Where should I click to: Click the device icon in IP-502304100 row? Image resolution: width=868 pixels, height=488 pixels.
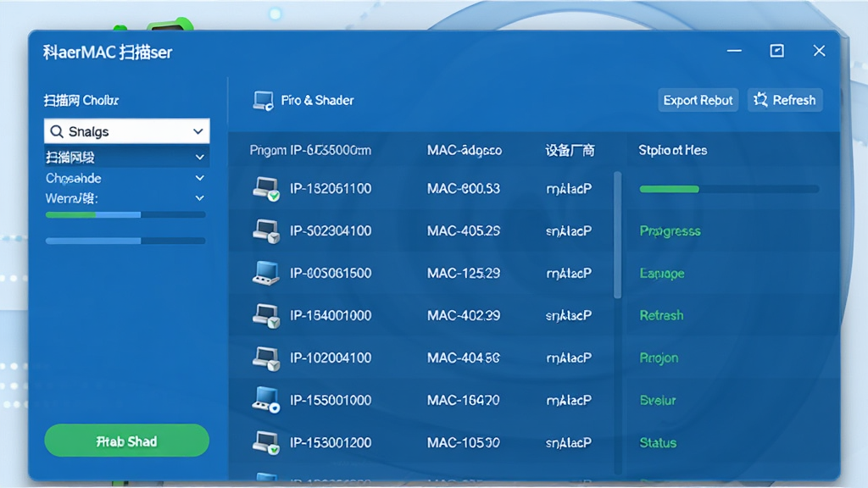tap(265, 231)
